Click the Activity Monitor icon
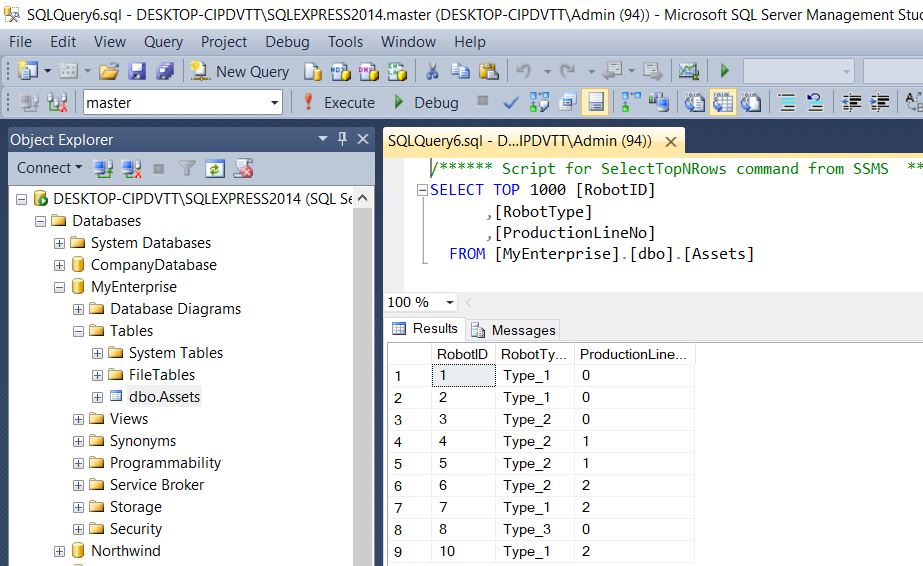The width and height of the screenshot is (923, 566). pyautogui.click(x=688, y=71)
